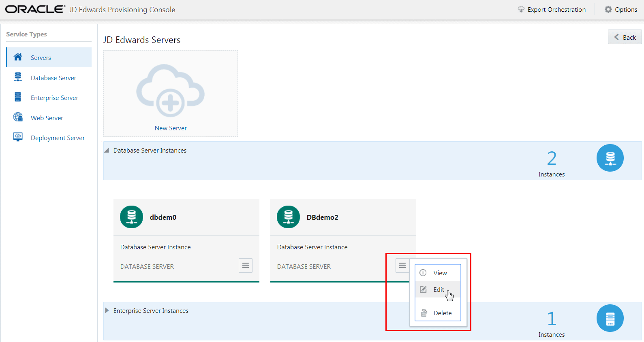
Task: Click the Oracle logo
Action: pos(35,9)
